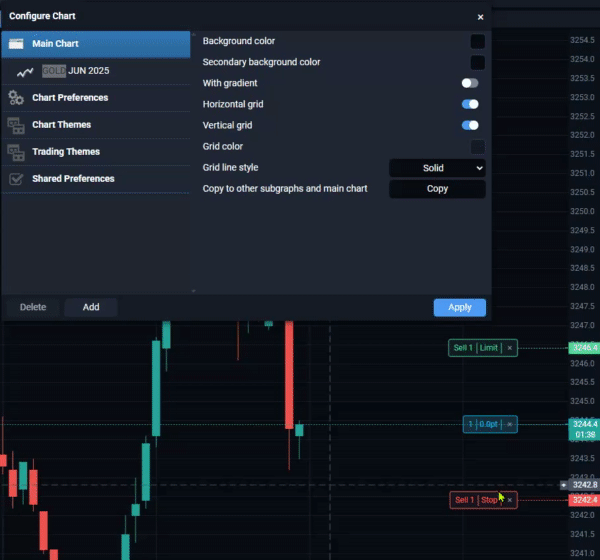Cancel the Sell 1 Stop order with its x
Viewport: 600px width, 560px height.
click(x=510, y=500)
